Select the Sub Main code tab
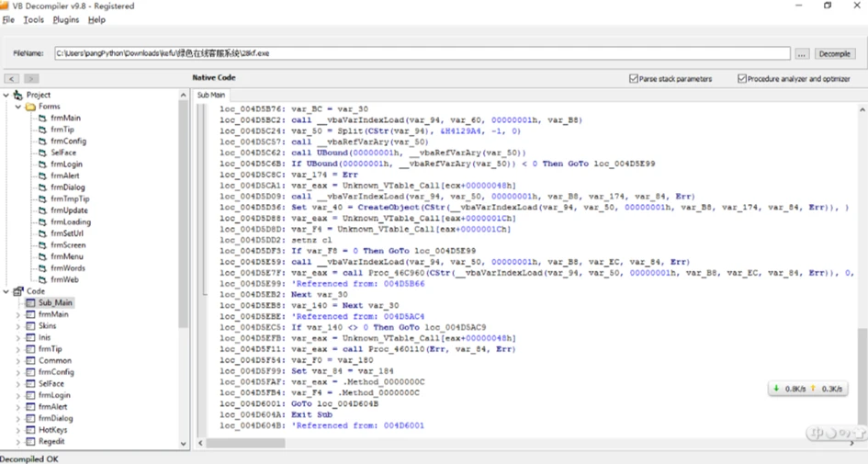868x464 pixels. tap(211, 96)
